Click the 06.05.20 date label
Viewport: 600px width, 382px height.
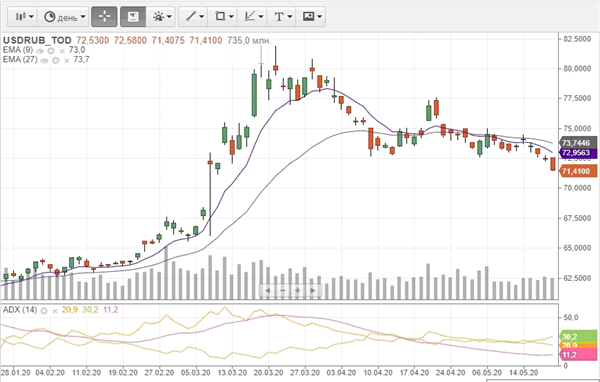pyautogui.click(x=487, y=372)
